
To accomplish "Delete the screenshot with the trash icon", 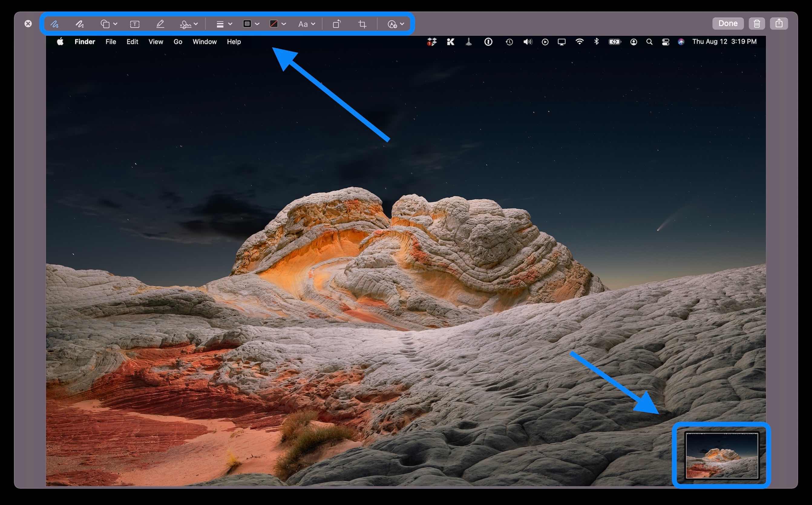I will tap(757, 23).
